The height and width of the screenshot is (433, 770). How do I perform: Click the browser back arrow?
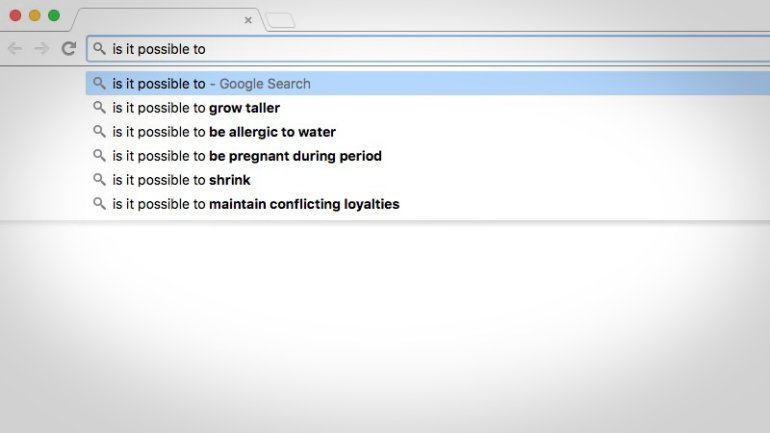tap(15, 48)
